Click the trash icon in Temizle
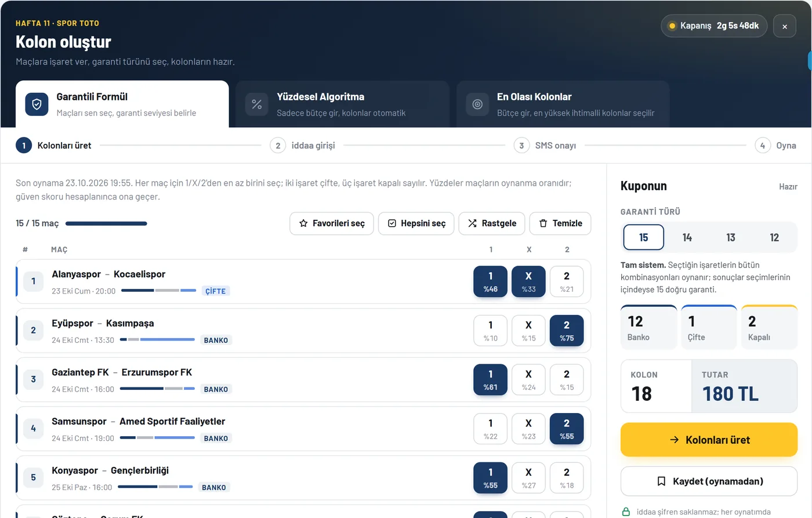The image size is (812, 518). click(543, 223)
